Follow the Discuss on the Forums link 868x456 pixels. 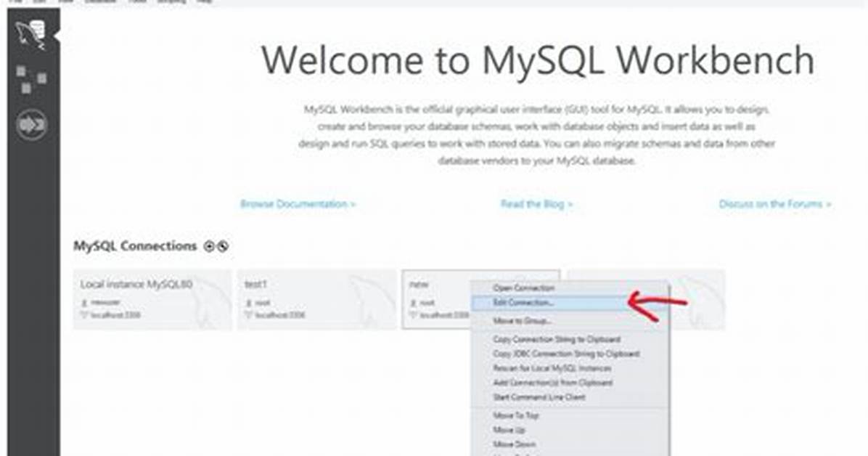(775, 204)
